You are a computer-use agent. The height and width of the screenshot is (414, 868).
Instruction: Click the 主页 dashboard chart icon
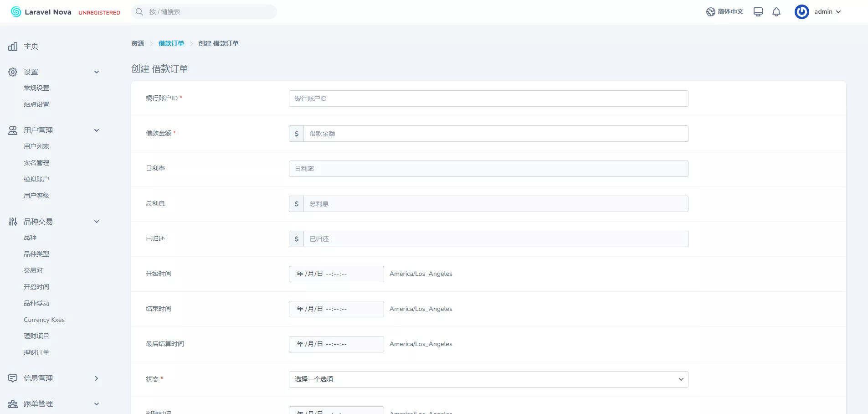(13, 47)
